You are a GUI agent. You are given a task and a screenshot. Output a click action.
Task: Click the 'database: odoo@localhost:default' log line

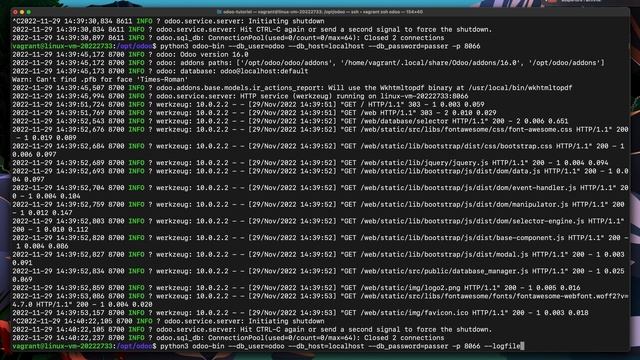tap(160, 71)
